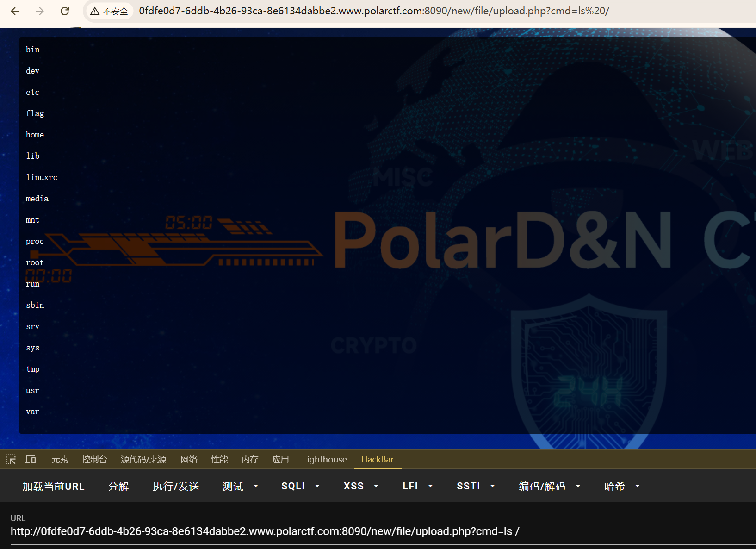Screen dimensions: 756x549
Task: Open the SSTI dropdown in HackBar
Action: (475, 486)
